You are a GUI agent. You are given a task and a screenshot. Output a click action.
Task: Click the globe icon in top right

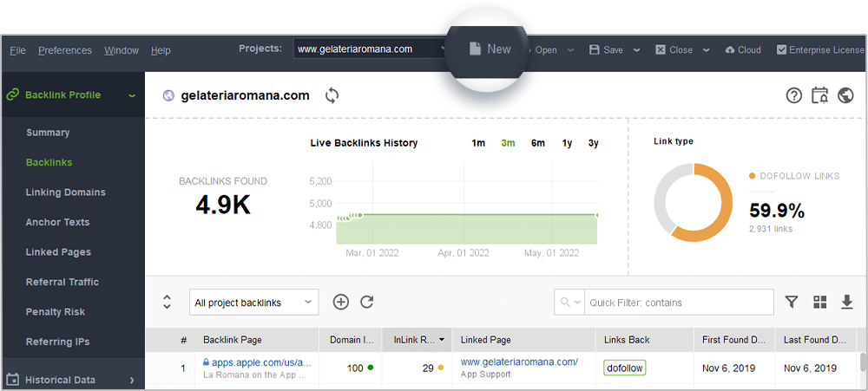[845, 95]
